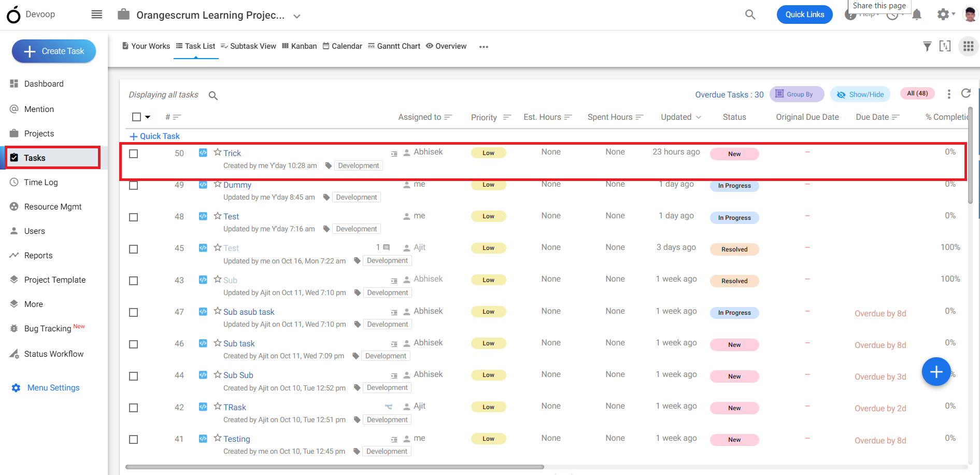Screen dimensions: 980x475
Task: Click subtask icon on Trick row
Action: pos(394,154)
